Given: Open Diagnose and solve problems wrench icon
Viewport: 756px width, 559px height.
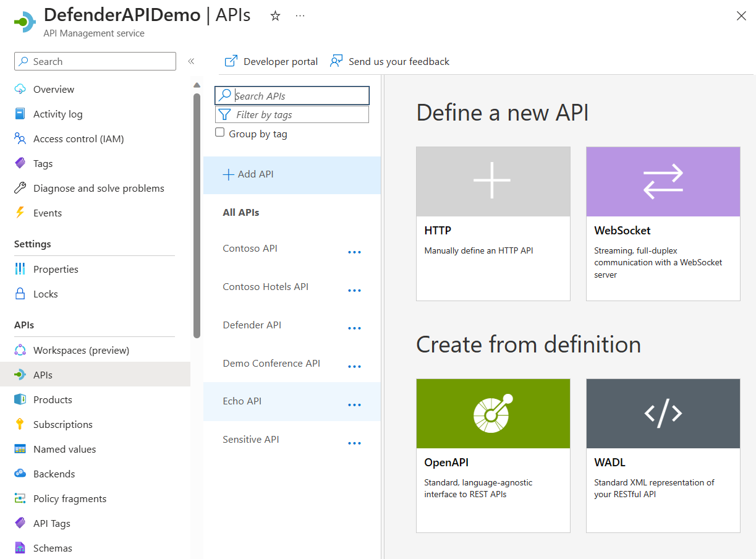Looking at the screenshot, I should (20, 188).
